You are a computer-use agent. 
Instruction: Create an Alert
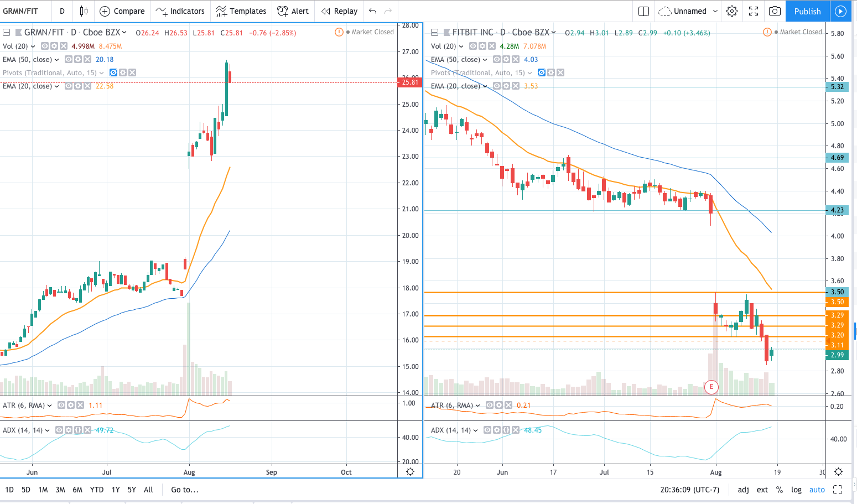click(x=293, y=11)
